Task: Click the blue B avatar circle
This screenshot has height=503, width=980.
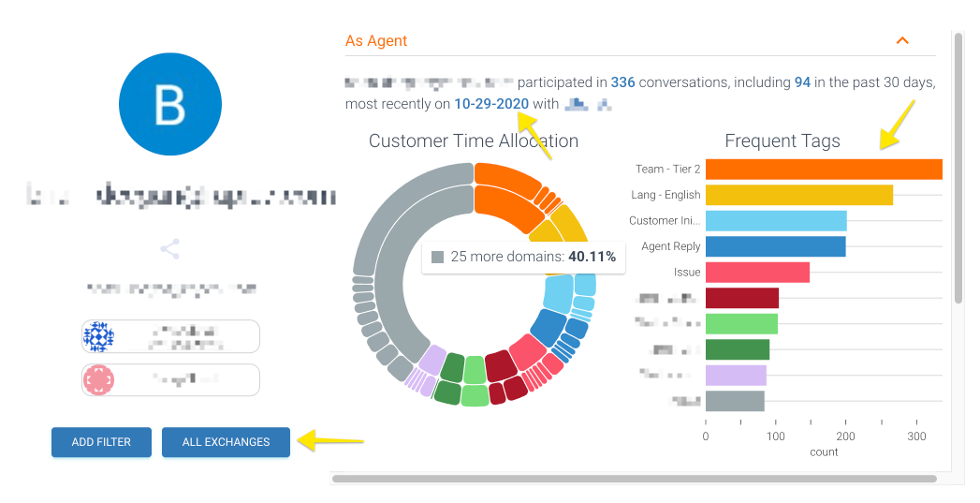Action: click(x=170, y=104)
